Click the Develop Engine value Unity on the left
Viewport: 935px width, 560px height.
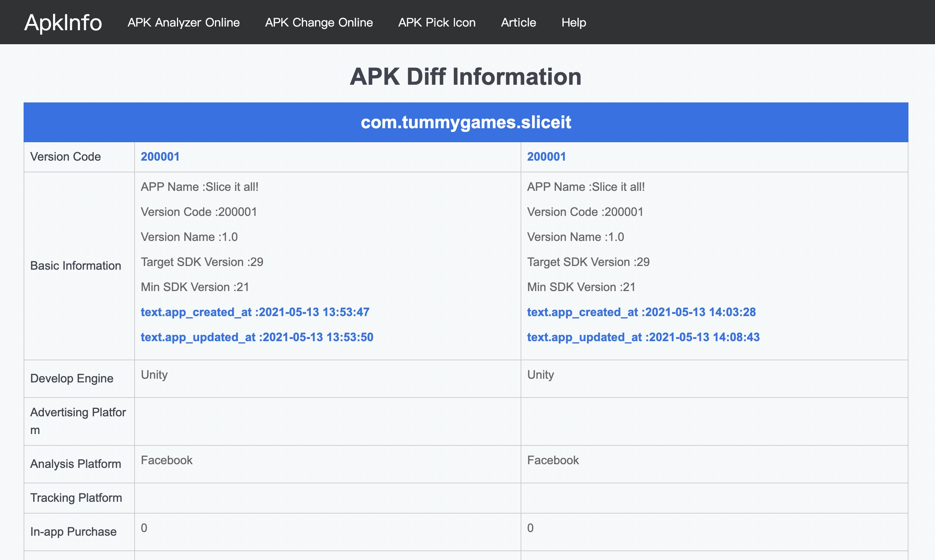(154, 374)
